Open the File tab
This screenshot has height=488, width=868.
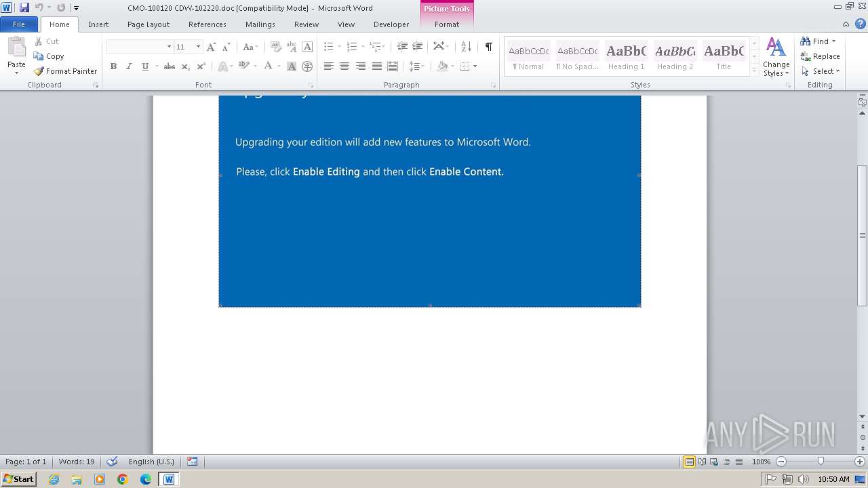[19, 24]
